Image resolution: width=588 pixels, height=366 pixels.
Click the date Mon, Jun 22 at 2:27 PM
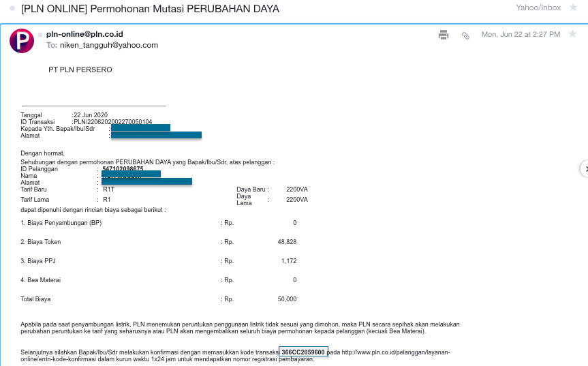coord(521,35)
